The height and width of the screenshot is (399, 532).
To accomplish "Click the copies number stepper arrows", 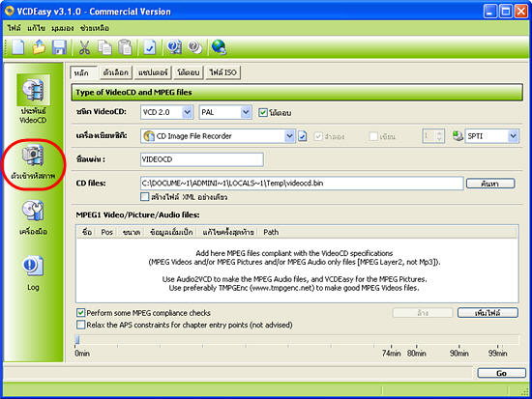I will point(439,136).
